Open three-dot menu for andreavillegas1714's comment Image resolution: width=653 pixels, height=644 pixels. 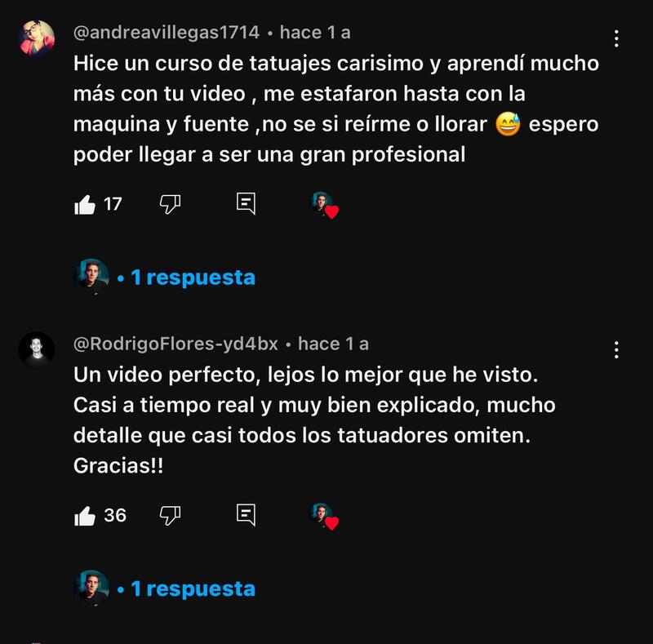click(616, 38)
